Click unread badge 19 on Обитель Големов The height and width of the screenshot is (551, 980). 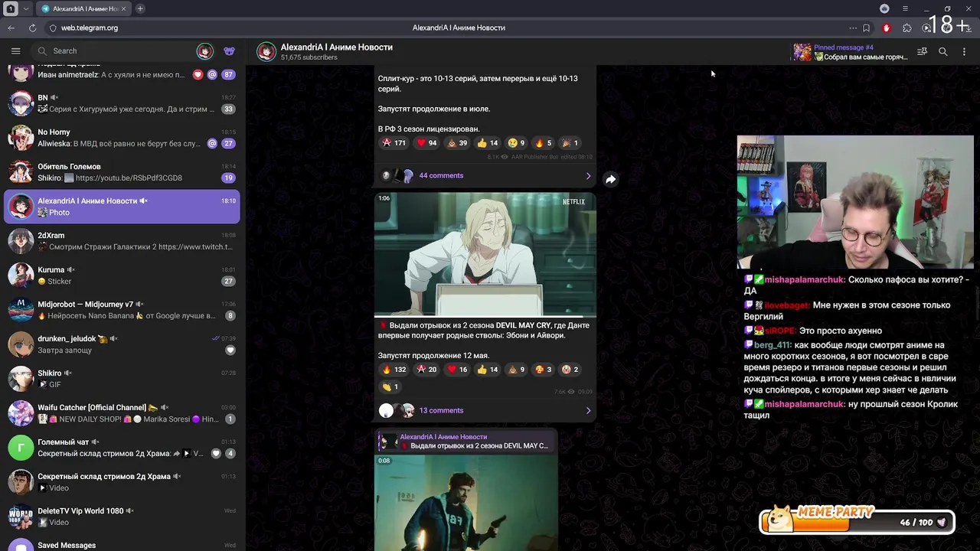(228, 178)
